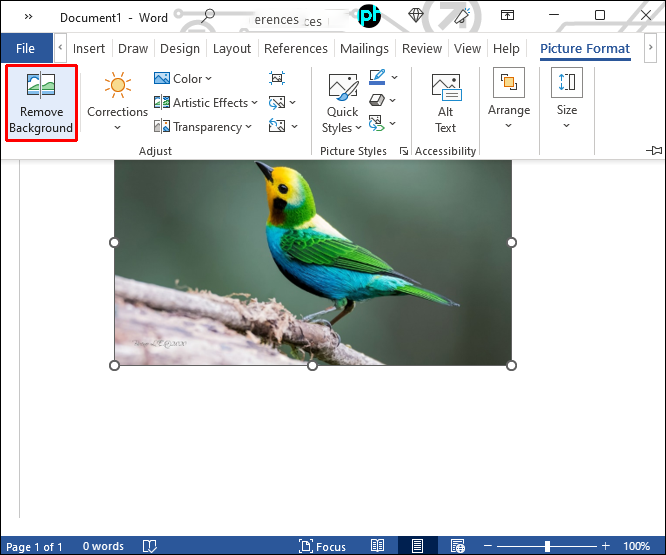Viewport: 666px width, 555px height.
Task: Select the bird picture
Action: tap(313, 262)
